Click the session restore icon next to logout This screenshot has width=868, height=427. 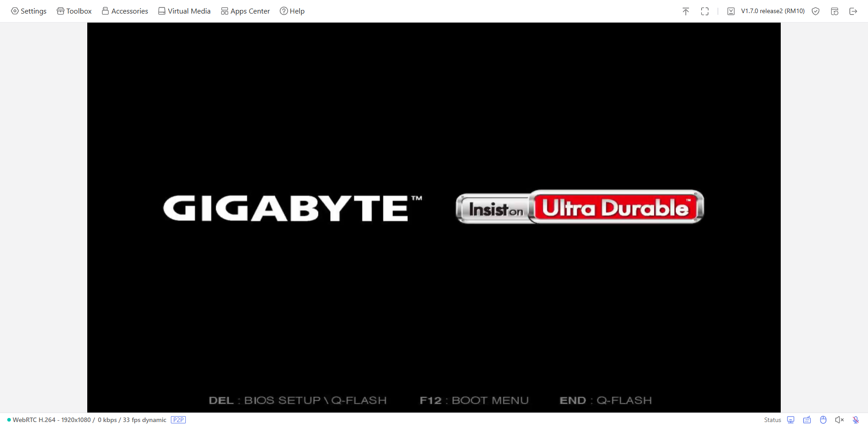pyautogui.click(x=835, y=11)
